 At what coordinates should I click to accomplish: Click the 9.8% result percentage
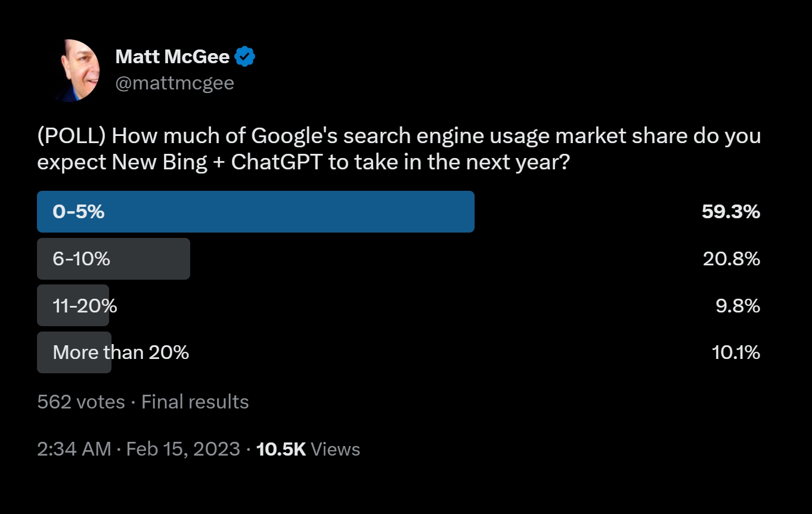coord(738,306)
